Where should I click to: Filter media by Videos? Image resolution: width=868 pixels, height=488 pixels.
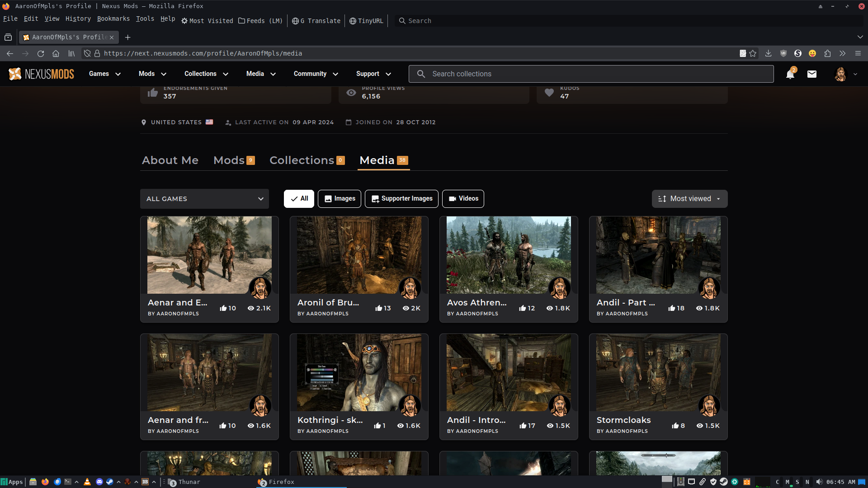coord(463,199)
